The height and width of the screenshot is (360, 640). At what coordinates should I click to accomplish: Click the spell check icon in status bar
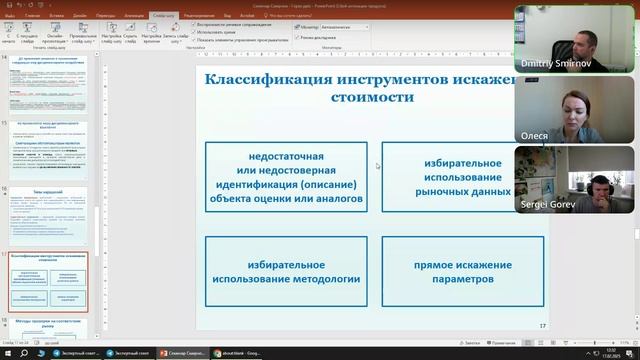(x=37, y=343)
